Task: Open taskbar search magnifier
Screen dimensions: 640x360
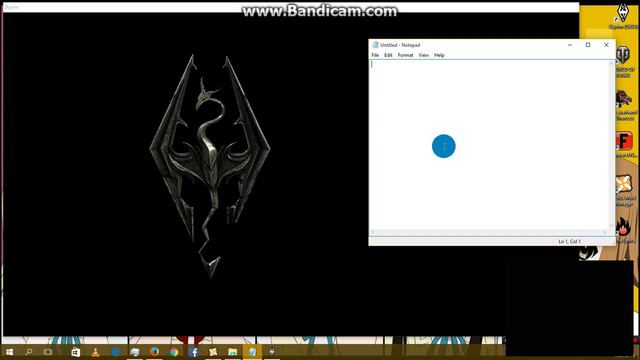Action: 29,352
